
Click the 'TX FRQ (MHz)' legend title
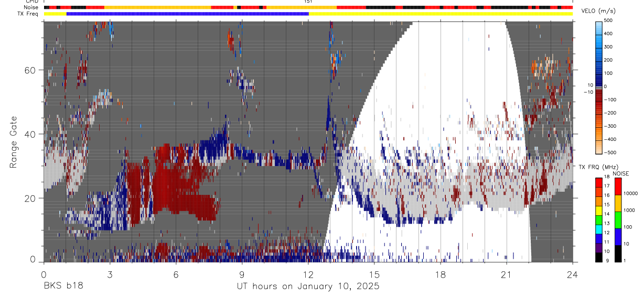tap(598, 167)
